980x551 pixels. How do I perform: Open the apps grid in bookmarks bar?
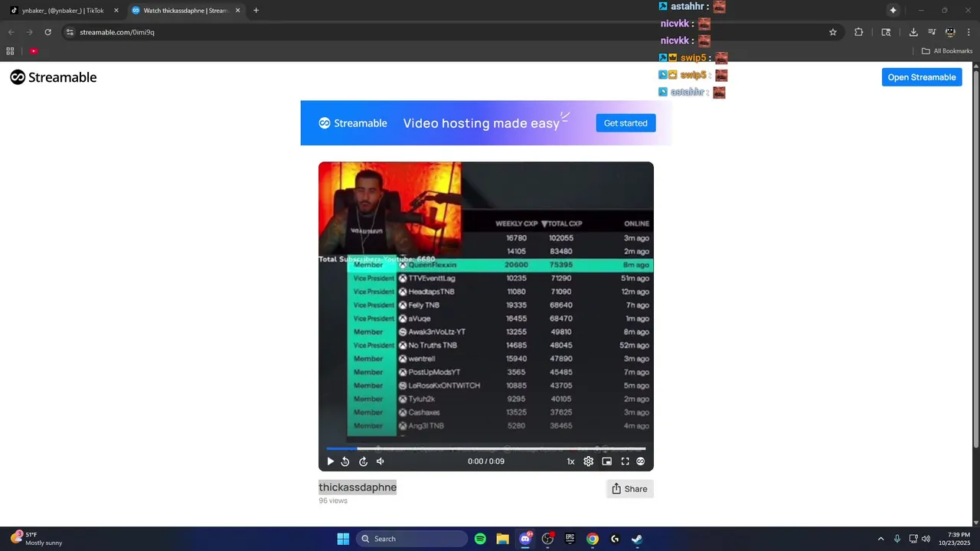10,51
